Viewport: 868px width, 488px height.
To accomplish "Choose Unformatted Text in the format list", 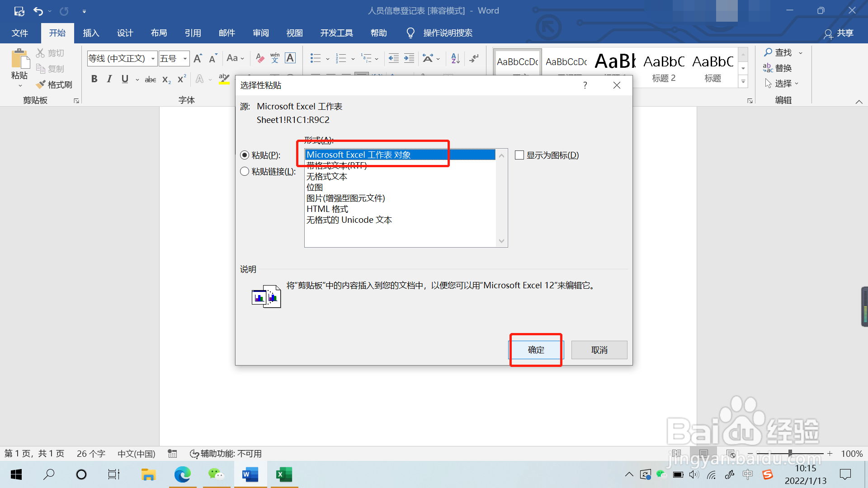I will (327, 176).
